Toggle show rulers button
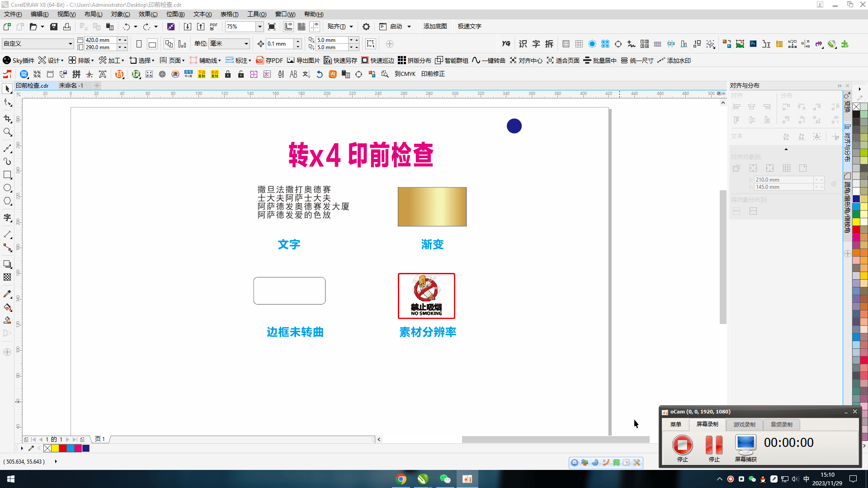Screen dimensions: 868x488 (x=288, y=27)
